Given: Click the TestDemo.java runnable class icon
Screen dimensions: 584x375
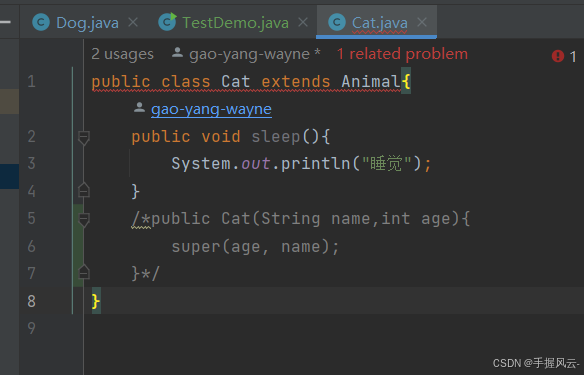Looking at the screenshot, I should point(167,22).
